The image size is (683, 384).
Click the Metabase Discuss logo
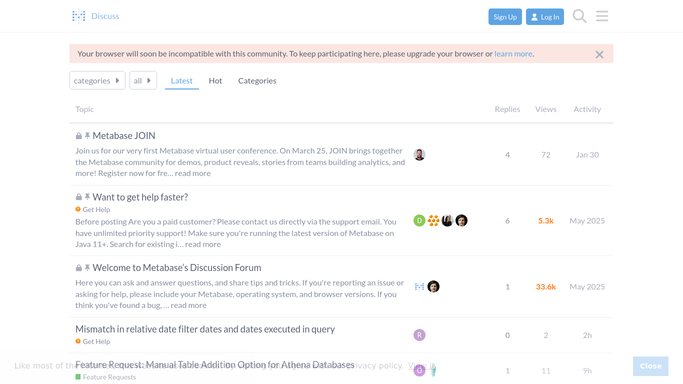pos(96,16)
